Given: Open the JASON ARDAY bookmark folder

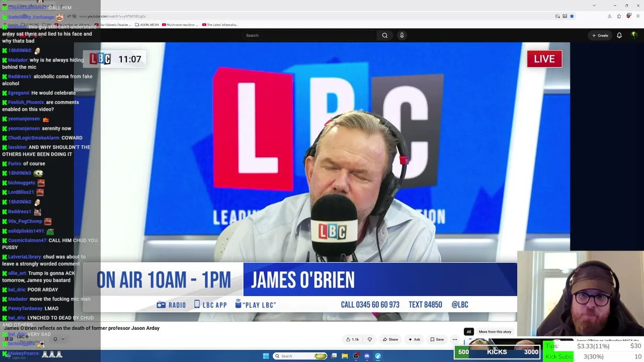Looking at the screenshot, I should (147, 25).
